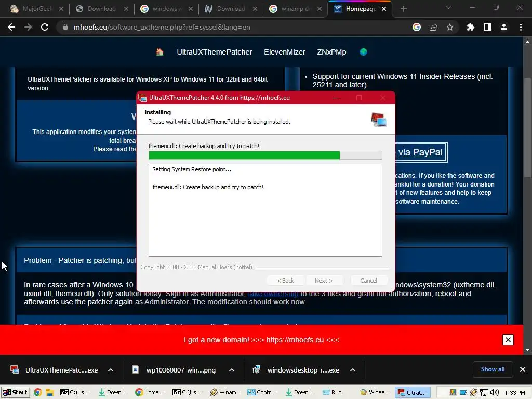The width and height of the screenshot is (532, 399).
Task: Click the Google icon in the address bar
Action: tap(417, 27)
